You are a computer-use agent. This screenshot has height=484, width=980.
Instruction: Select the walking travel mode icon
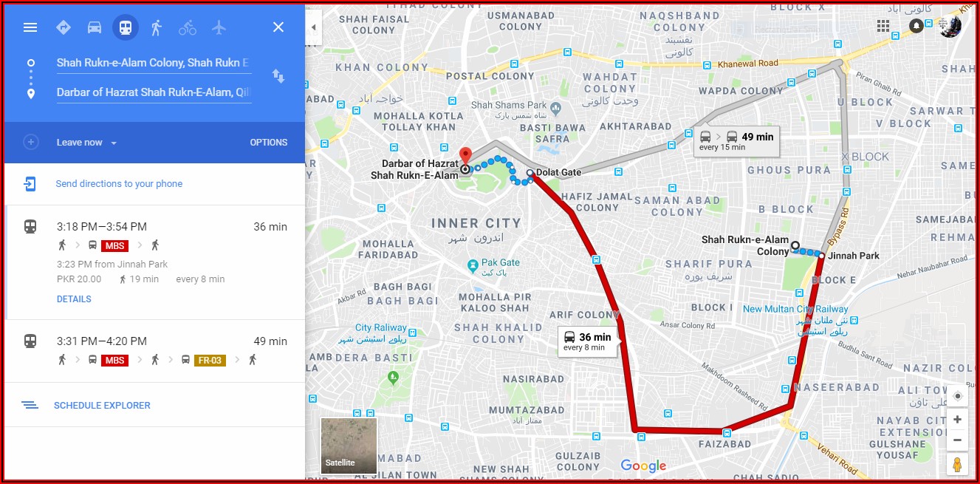point(156,27)
